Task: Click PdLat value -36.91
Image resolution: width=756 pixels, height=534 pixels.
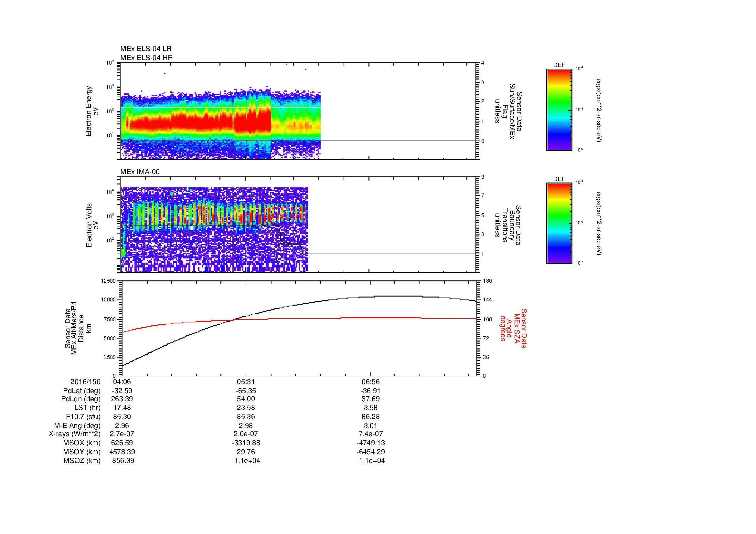Action: (x=371, y=391)
